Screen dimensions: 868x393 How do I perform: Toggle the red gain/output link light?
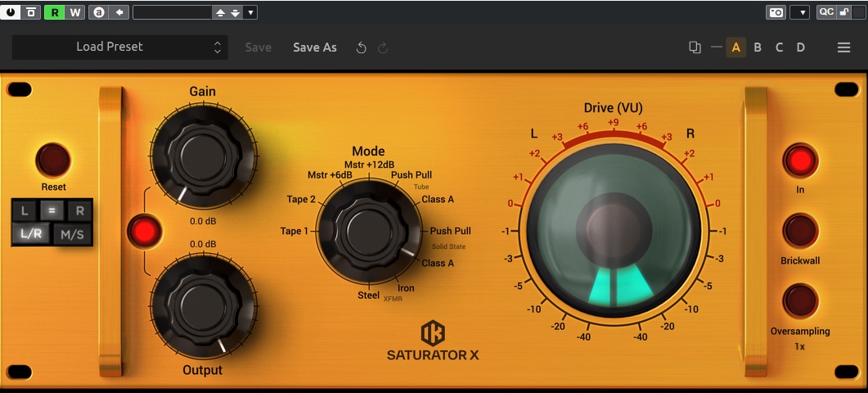[145, 231]
